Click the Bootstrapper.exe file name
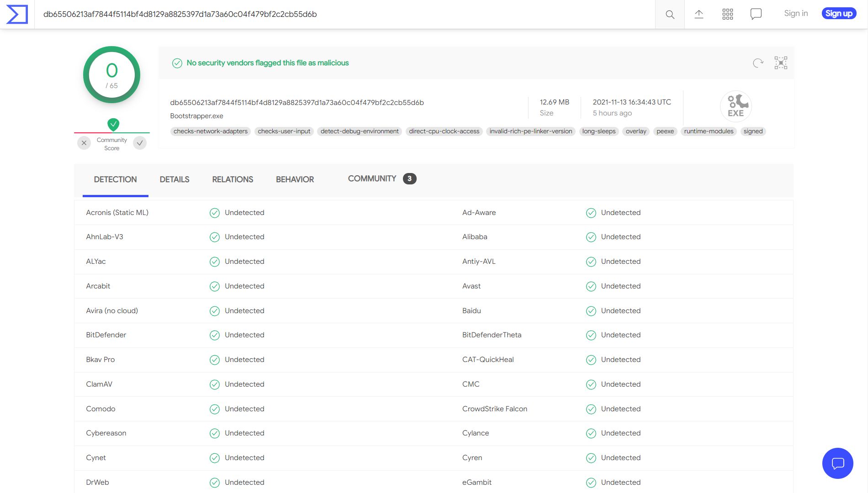 196,116
